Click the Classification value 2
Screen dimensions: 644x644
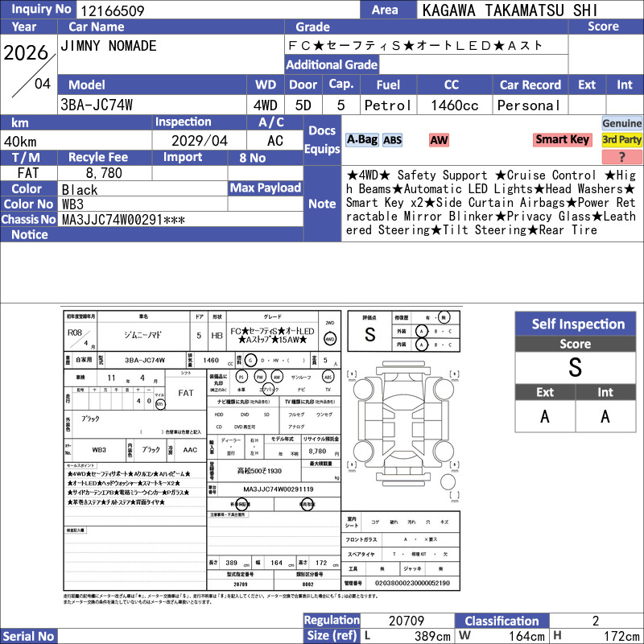596,621
